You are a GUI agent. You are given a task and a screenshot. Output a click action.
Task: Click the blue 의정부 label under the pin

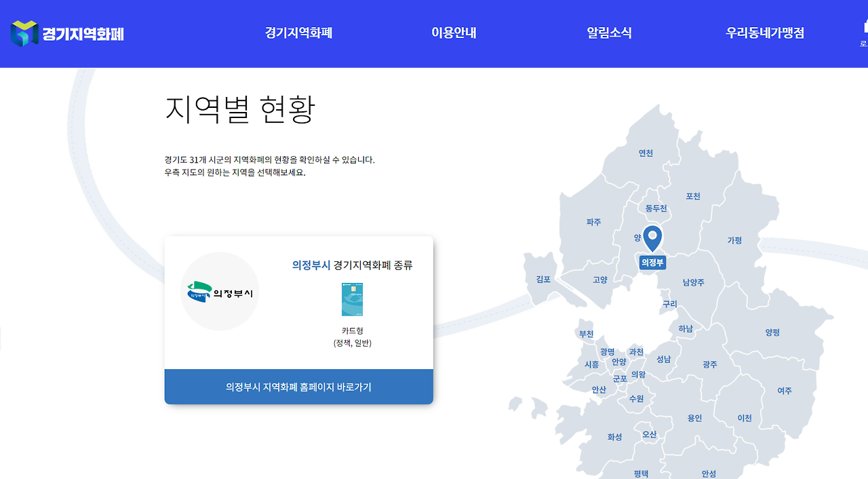click(652, 262)
